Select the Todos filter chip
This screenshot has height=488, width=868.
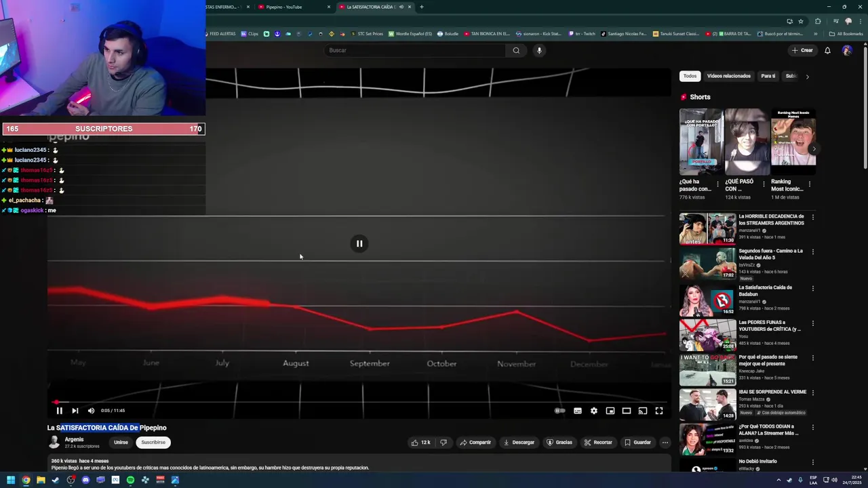tap(690, 76)
